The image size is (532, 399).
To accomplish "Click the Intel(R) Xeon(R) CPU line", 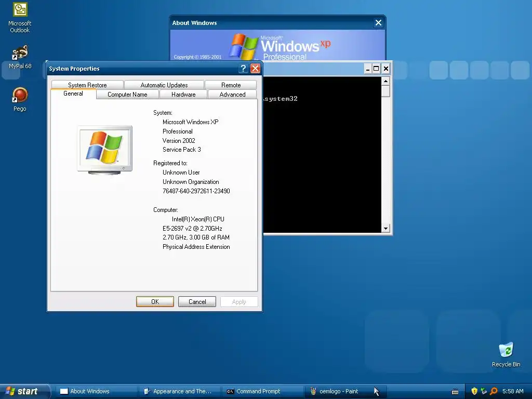I will pyautogui.click(x=198, y=219).
